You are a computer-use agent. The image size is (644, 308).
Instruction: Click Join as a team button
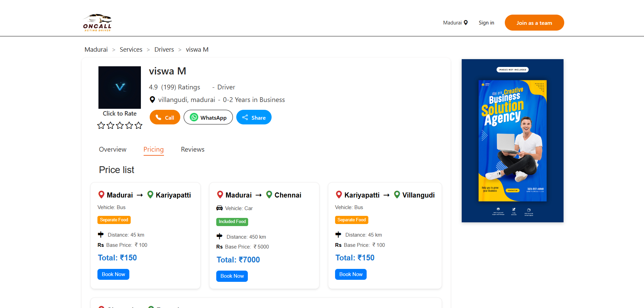(x=534, y=23)
